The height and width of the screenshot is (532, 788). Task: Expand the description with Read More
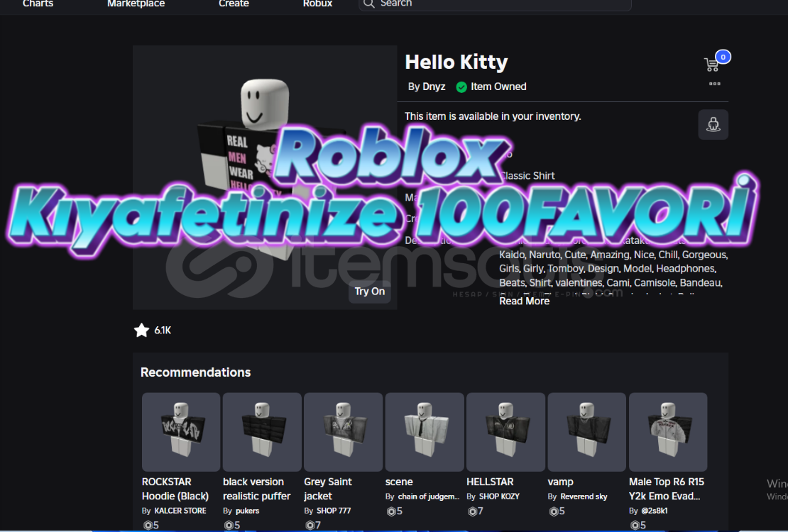(x=524, y=301)
